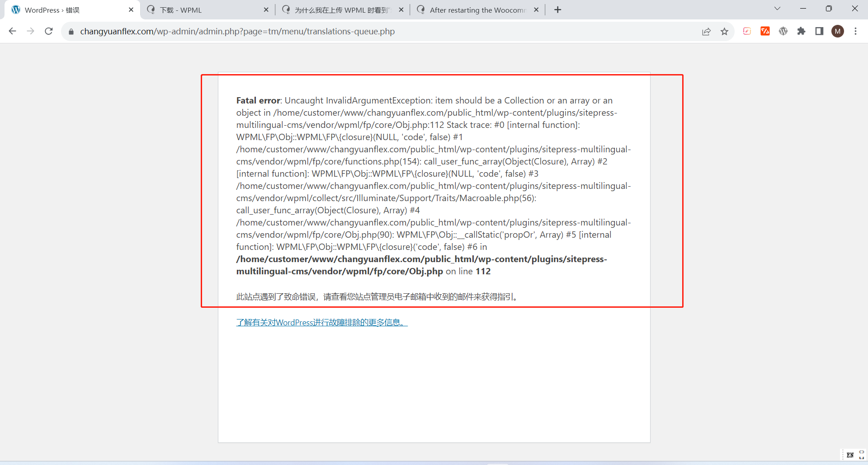The width and height of the screenshot is (868, 465).
Task: Expand the tab search dropdown
Action: point(777,9)
